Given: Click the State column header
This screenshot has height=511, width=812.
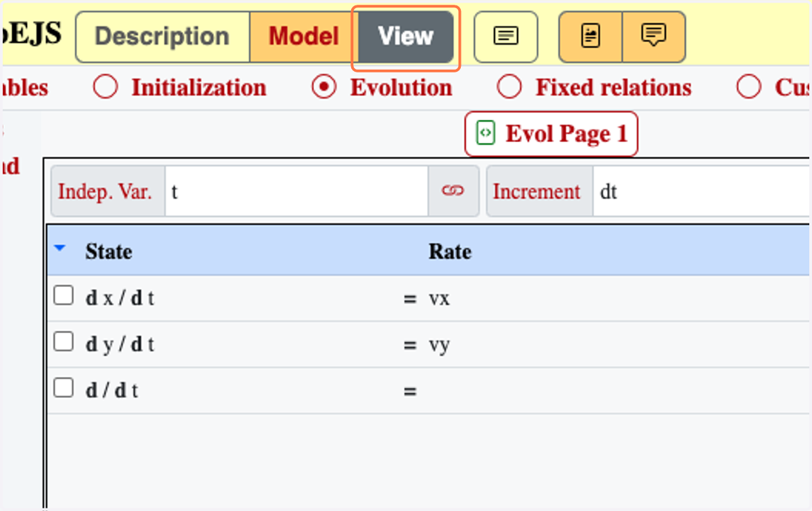Looking at the screenshot, I should point(108,252).
